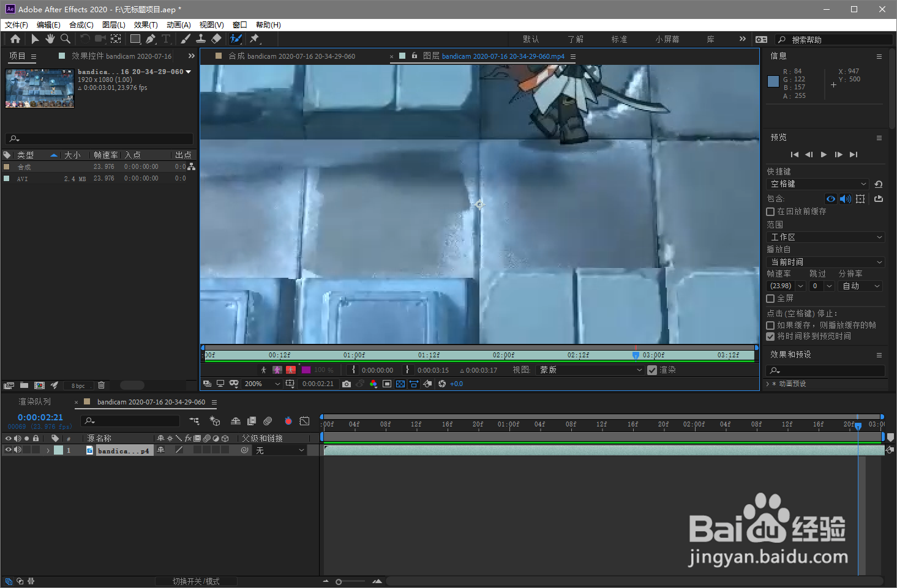Select the Rectangle shape tool
Screen dimensions: 897x588
click(135, 39)
